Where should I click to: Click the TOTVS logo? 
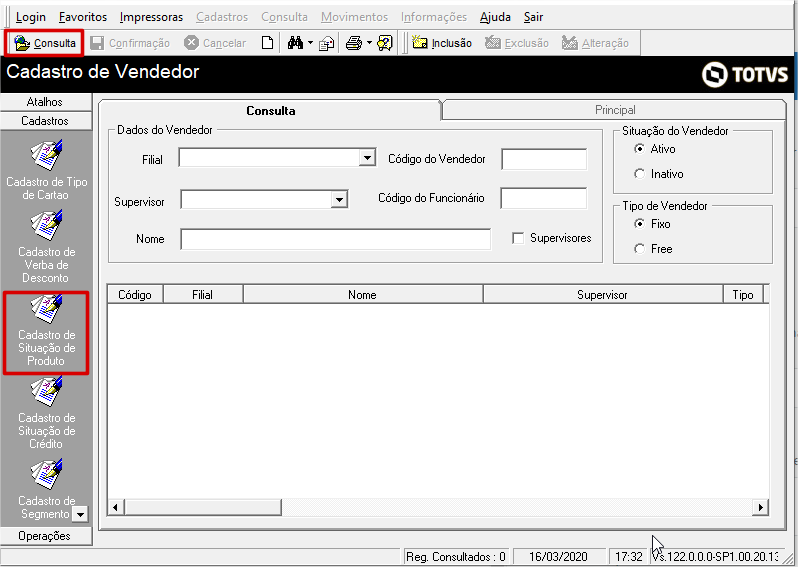point(745,74)
